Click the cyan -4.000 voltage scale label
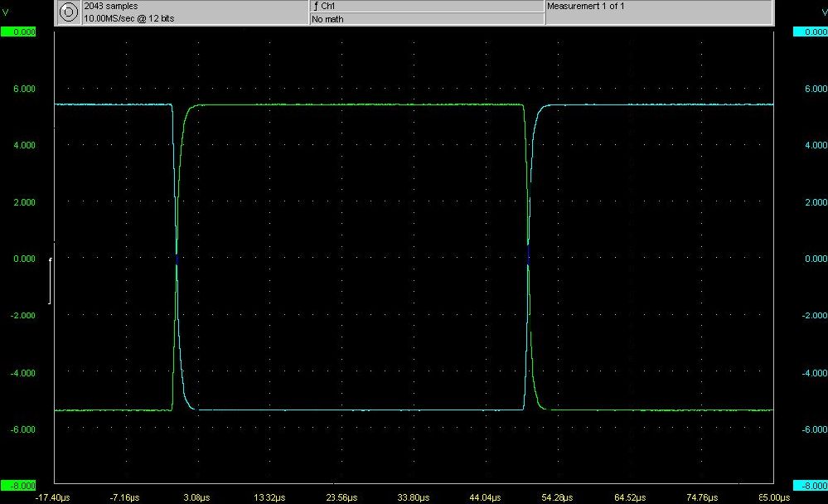828x504 pixels. 815,373
